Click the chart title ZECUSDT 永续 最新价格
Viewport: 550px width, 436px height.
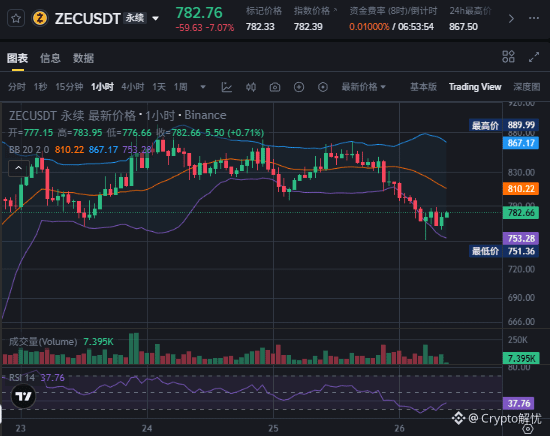[x=72, y=115]
